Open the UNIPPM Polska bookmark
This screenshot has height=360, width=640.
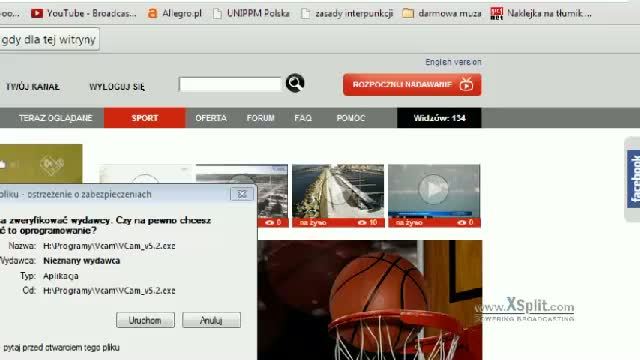251,13
